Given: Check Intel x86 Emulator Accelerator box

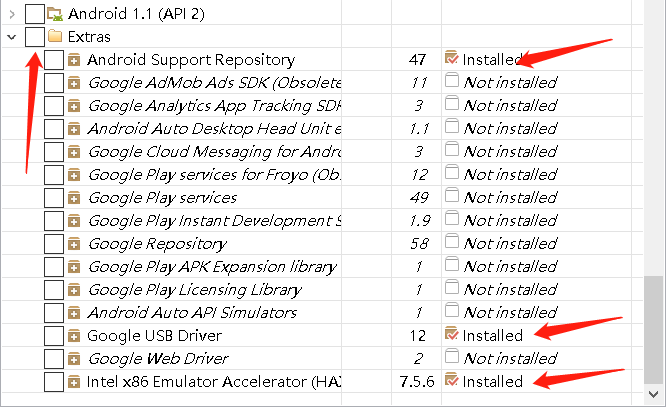Looking at the screenshot, I should tap(54, 382).
